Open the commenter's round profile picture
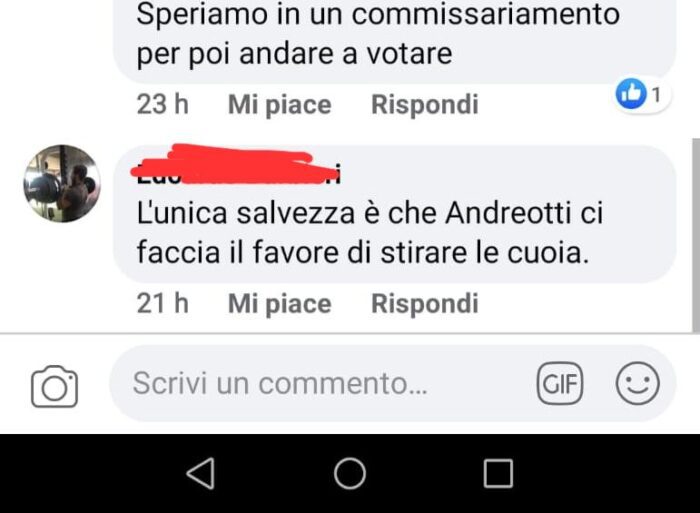700x513 pixels. (62, 183)
